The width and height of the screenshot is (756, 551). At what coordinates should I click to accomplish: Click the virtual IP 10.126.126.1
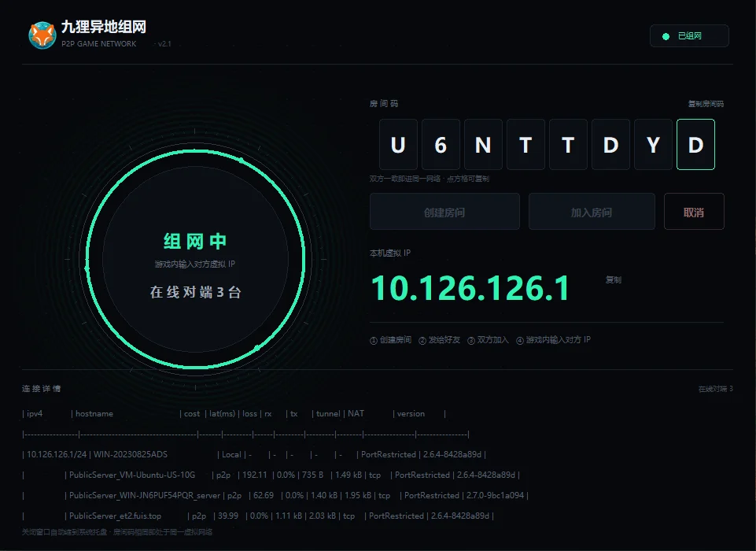pyautogui.click(x=470, y=288)
